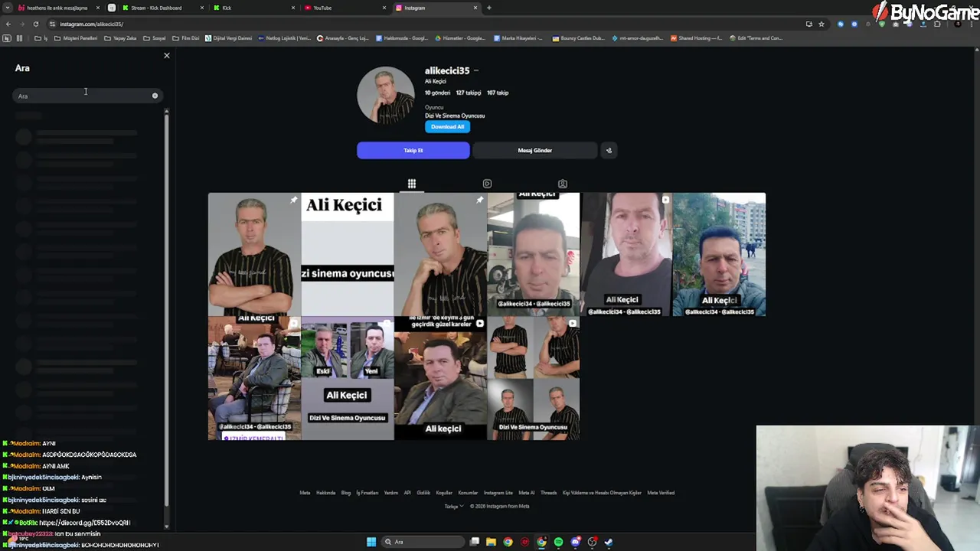Image resolution: width=980 pixels, height=551 pixels.
Task: Open third pinned post with hand on chin
Action: 440,254
